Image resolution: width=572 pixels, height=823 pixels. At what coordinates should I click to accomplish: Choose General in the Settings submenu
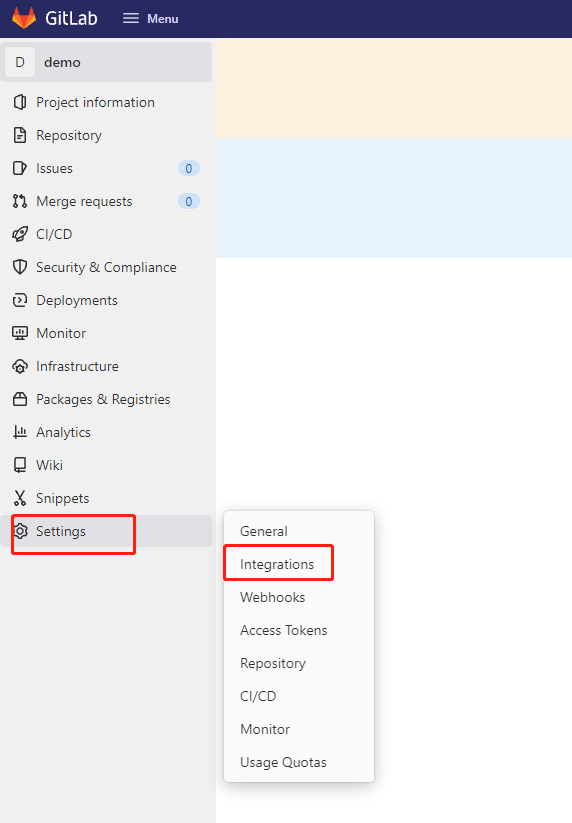click(x=263, y=531)
